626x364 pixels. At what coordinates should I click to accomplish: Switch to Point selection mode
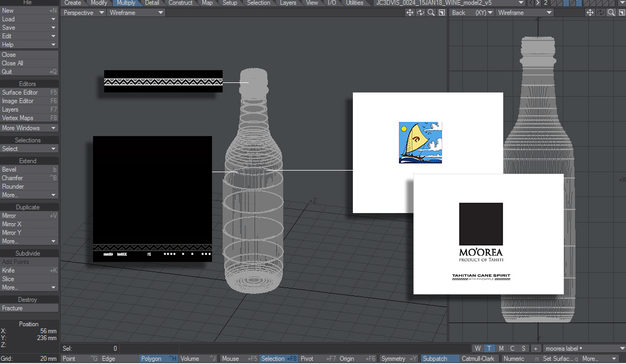[x=80, y=359]
